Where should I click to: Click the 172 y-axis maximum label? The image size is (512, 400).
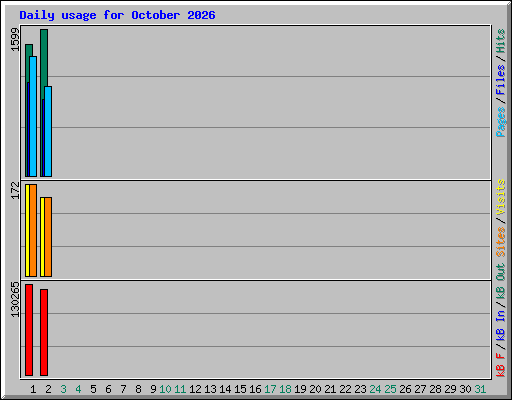pos(15,190)
